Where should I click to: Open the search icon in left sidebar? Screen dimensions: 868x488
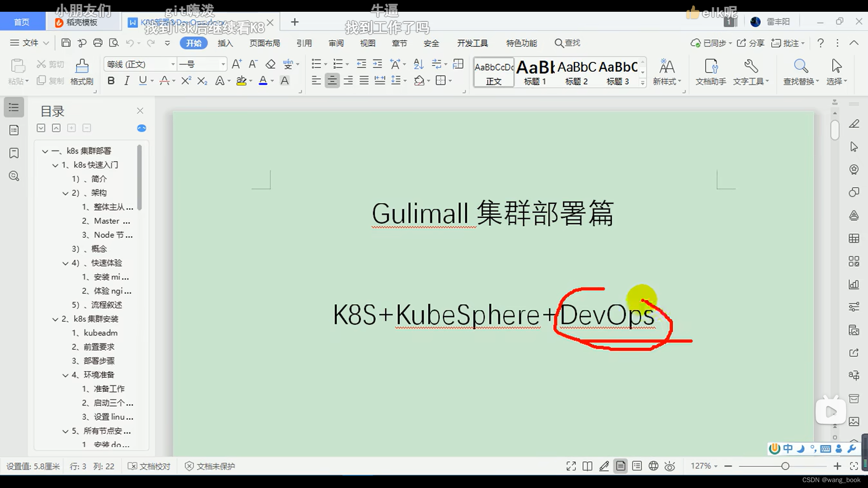[14, 176]
